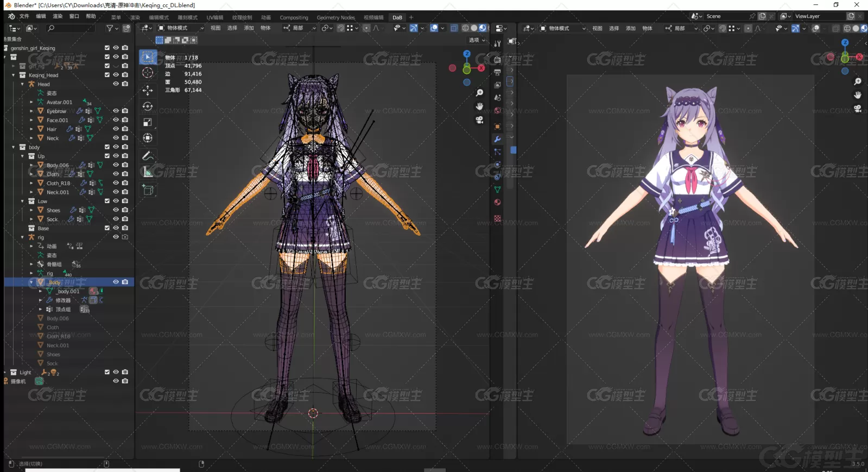Hide the Eyebrow object via eye icon
Viewport: 868px width, 472px height.
tap(116, 111)
